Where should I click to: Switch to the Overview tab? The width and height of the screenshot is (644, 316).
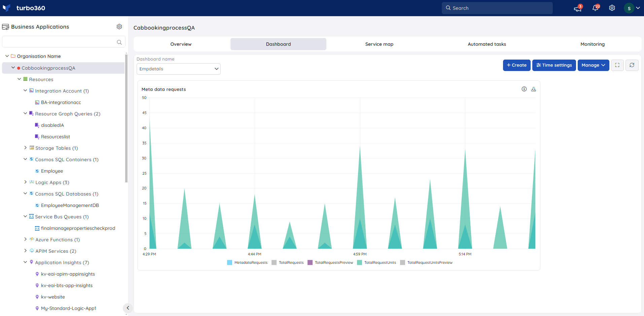click(181, 44)
